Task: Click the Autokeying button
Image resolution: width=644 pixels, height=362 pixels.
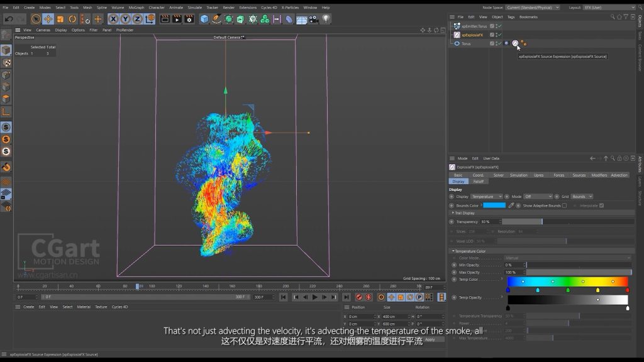Action: (369, 297)
